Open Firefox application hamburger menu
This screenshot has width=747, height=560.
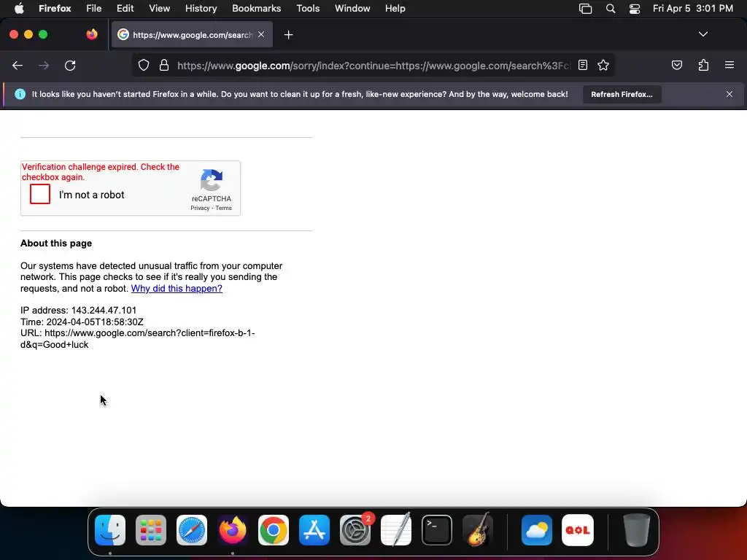tap(729, 65)
